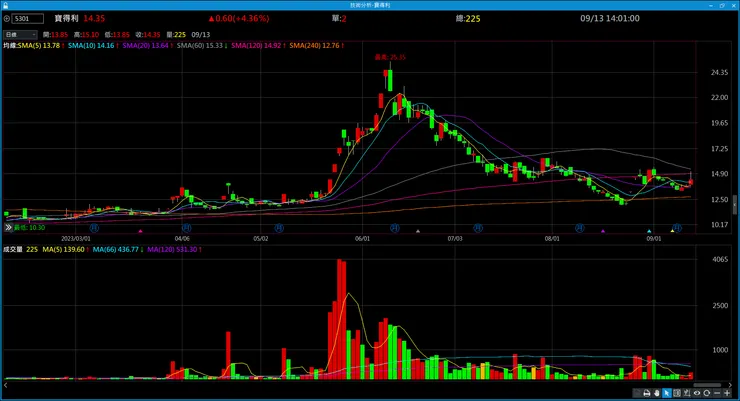
Task: Click the stock name 寶得利
Action: (66, 18)
